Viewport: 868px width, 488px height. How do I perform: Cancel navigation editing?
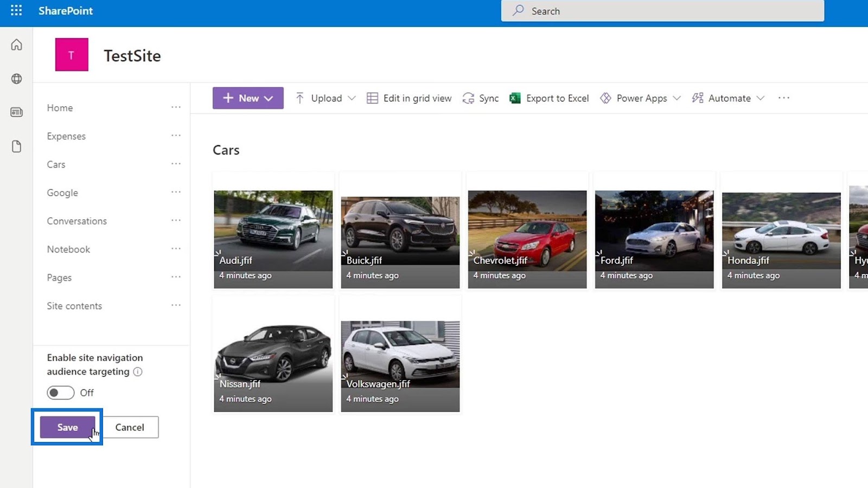[x=130, y=427]
